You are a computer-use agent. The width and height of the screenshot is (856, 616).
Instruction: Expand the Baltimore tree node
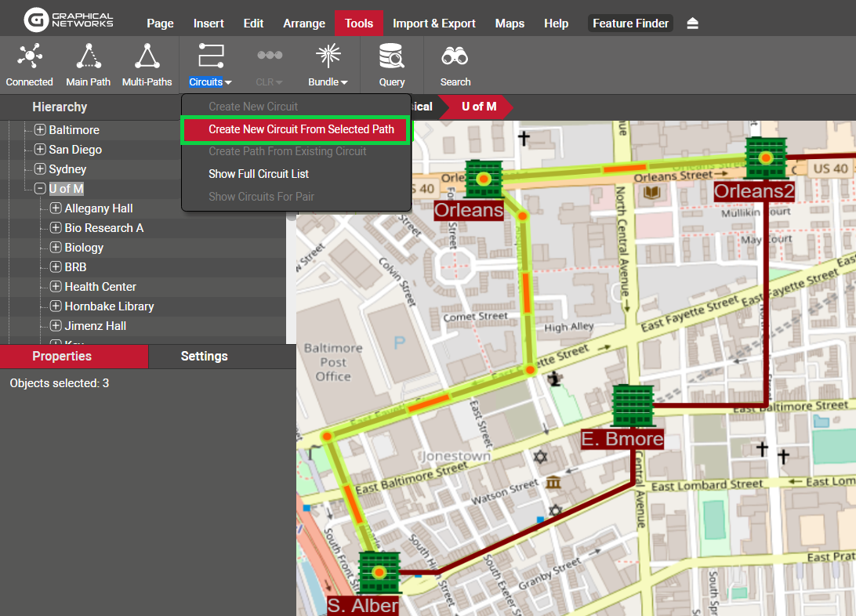click(40, 130)
